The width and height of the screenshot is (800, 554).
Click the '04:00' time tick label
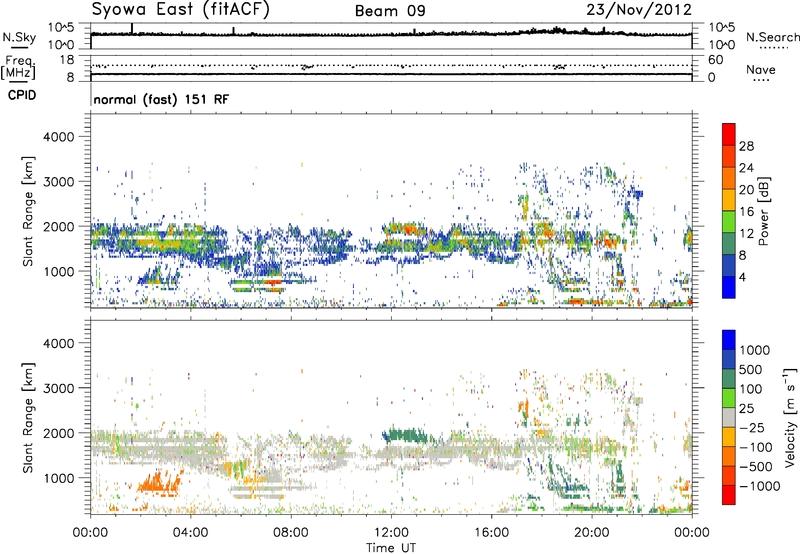(190, 533)
